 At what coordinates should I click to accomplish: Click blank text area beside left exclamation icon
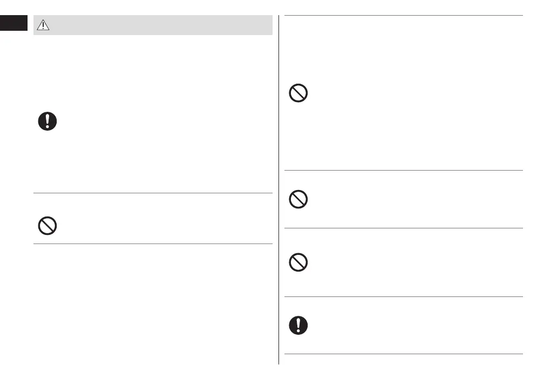click(x=162, y=121)
